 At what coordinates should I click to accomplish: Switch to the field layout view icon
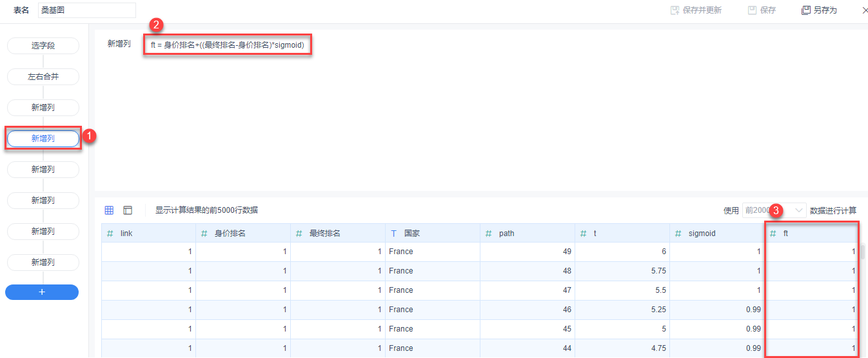coord(128,210)
